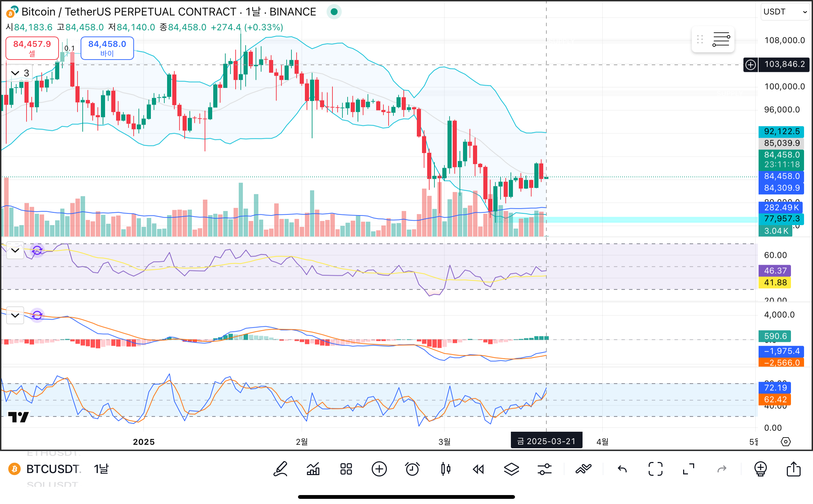This screenshot has width=813, height=504.
Task: Open the chart settings sliders icon
Action: point(544,469)
